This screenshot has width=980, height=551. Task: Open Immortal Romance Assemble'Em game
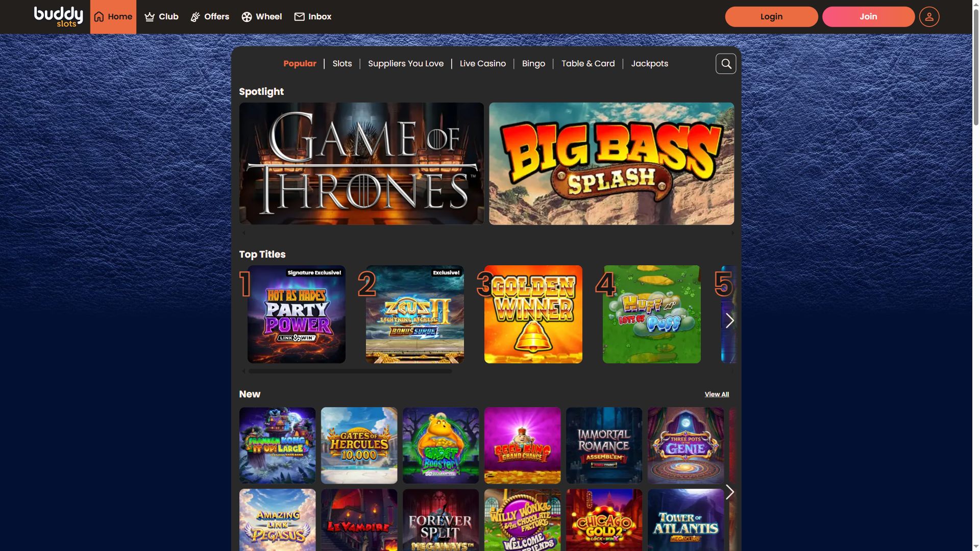coord(604,445)
